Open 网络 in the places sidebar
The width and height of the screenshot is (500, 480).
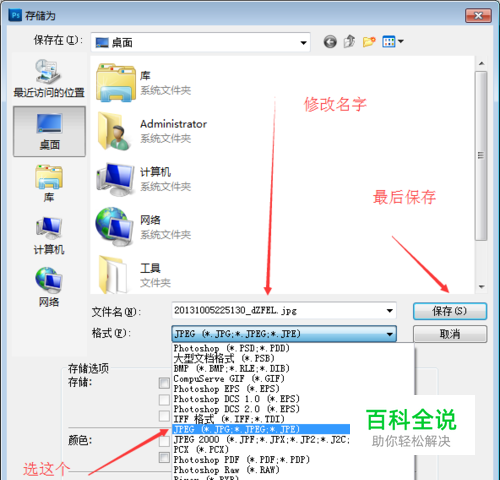49,287
